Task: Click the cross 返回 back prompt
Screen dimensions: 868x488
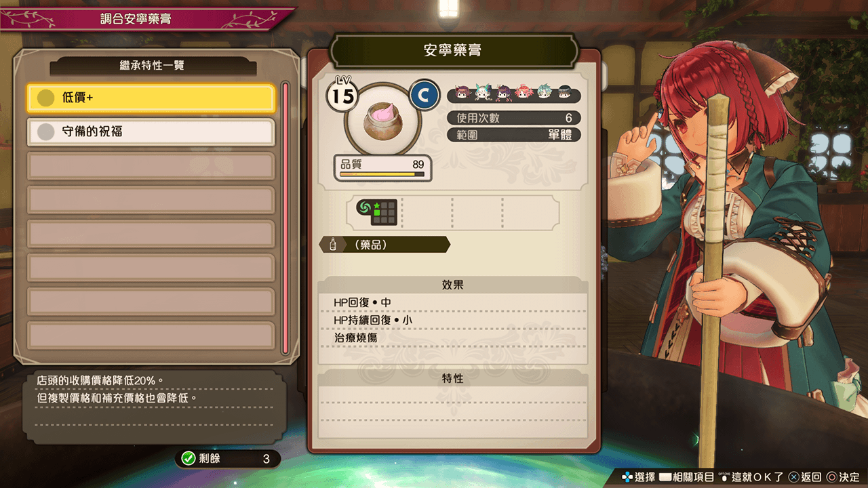Action: coord(805,477)
